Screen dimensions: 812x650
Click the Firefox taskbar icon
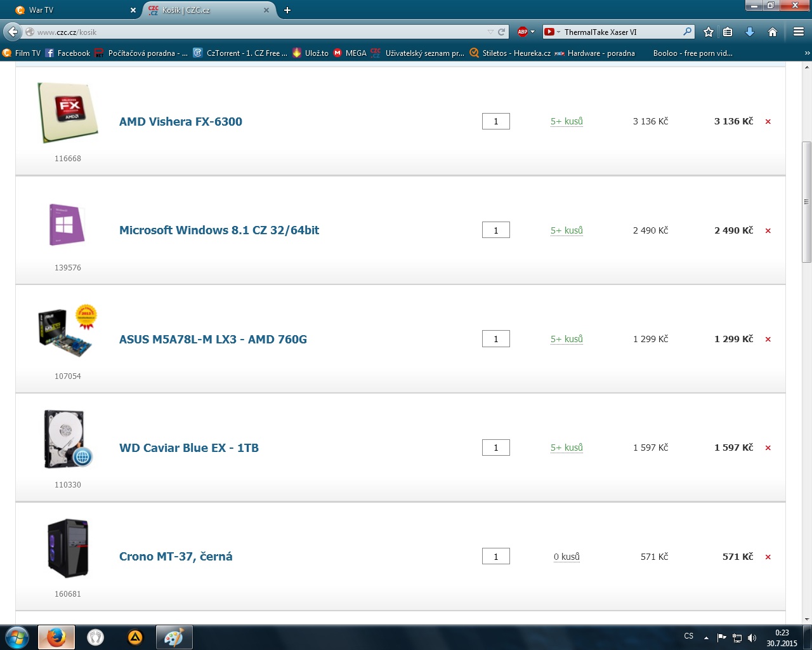click(x=56, y=637)
